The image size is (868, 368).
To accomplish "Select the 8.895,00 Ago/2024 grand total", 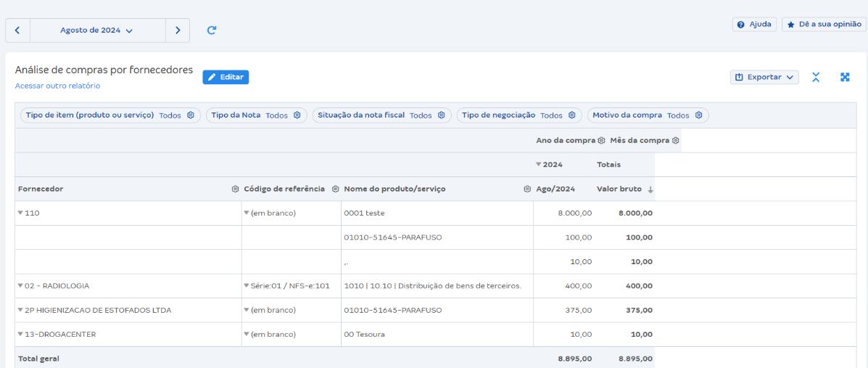I will (x=575, y=359).
